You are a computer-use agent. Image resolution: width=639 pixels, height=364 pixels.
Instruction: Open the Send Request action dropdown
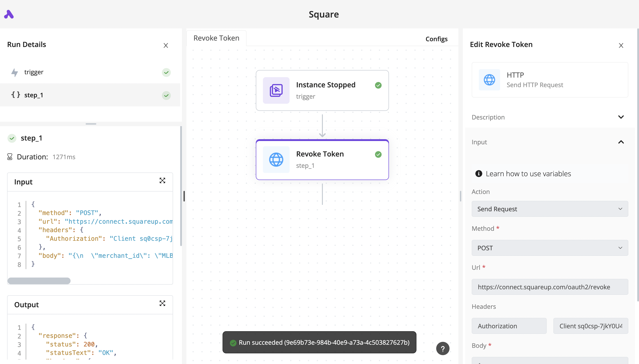(549, 209)
